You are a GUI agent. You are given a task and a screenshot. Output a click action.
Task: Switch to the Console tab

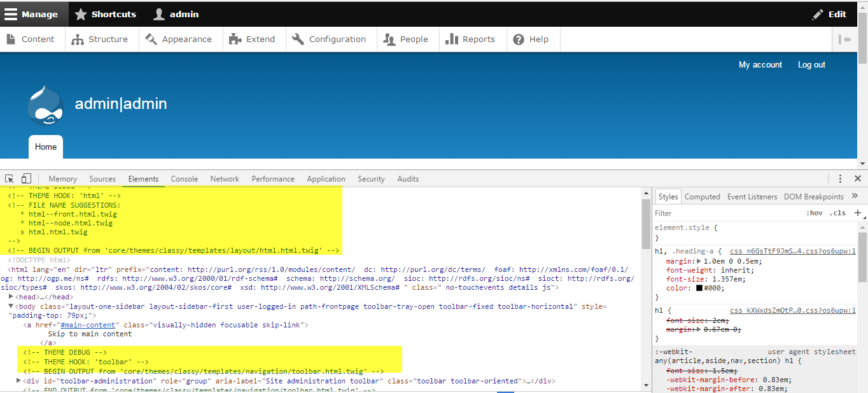coord(184,179)
